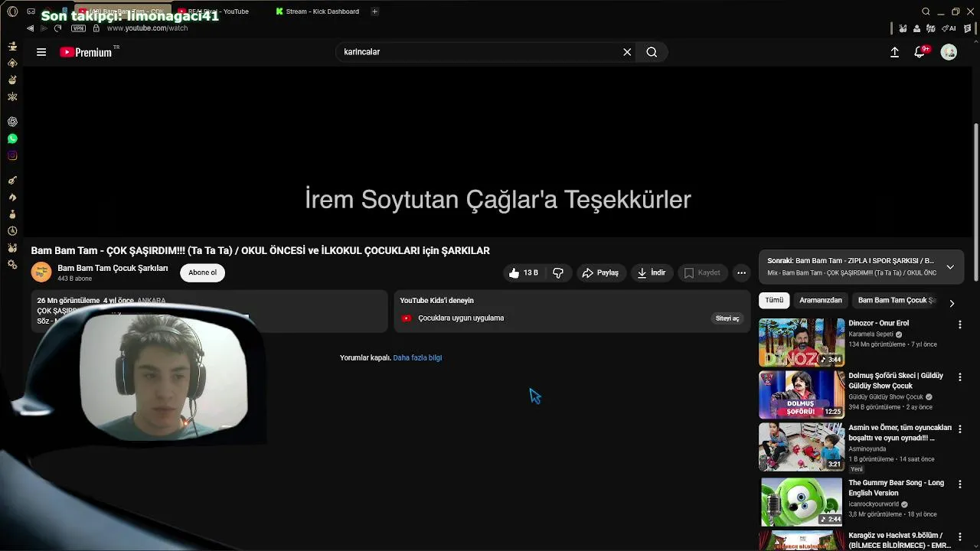Screen dimensions: 980x551
Task: Open Asmin ve Ömer video thumbnail
Action: tap(802, 447)
